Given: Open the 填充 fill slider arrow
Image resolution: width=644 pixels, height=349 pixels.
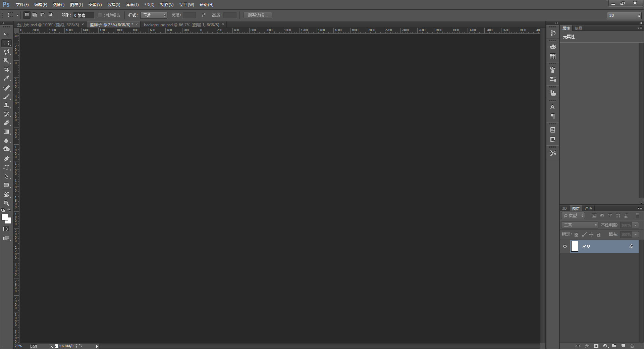Looking at the screenshot, I should (x=636, y=235).
